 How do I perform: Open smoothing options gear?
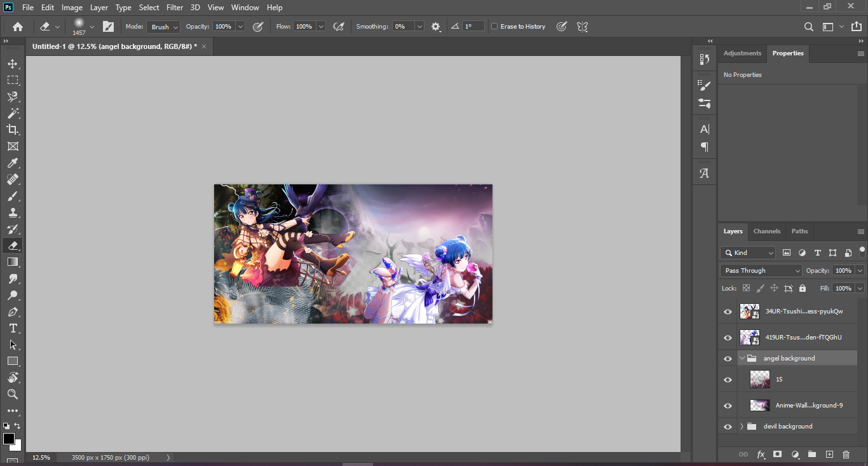point(435,27)
